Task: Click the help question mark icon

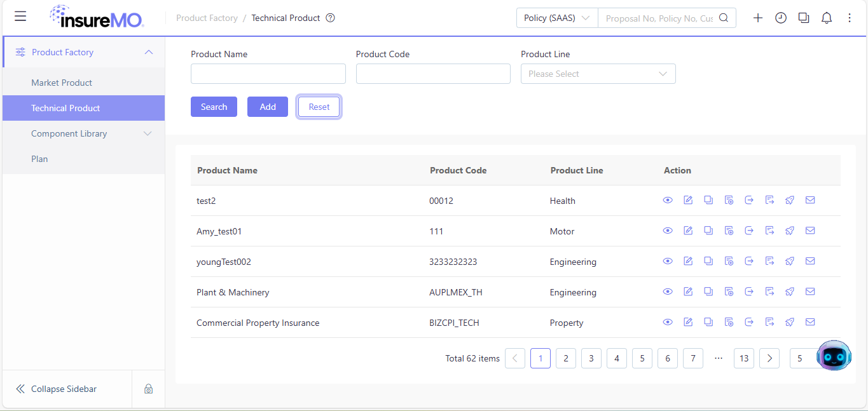Action: [330, 18]
